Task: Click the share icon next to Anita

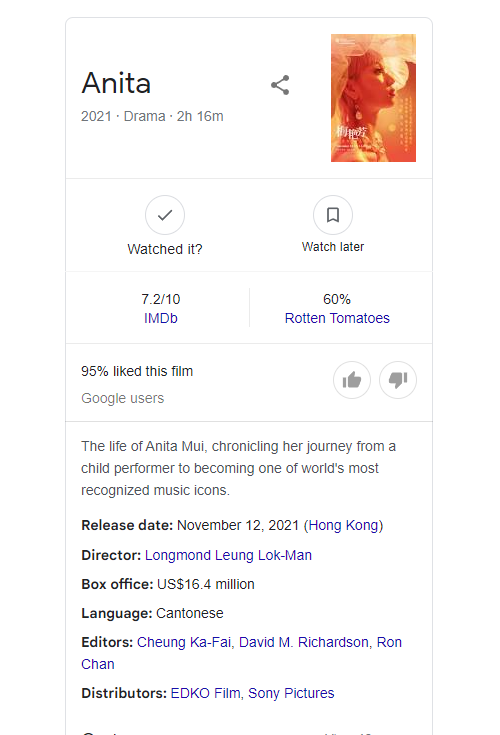Action: (280, 85)
